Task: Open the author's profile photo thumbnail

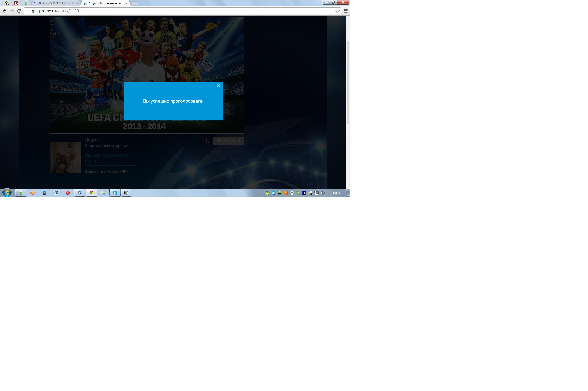Action: coord(66,158)
